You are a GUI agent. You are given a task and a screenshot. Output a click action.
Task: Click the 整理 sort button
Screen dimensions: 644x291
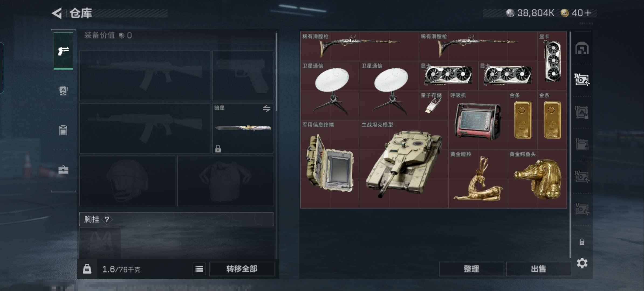(x=471, y=269)
